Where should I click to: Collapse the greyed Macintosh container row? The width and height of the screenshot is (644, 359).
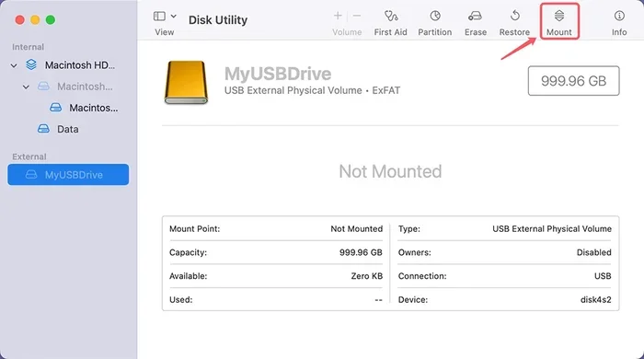pos(26,87)
